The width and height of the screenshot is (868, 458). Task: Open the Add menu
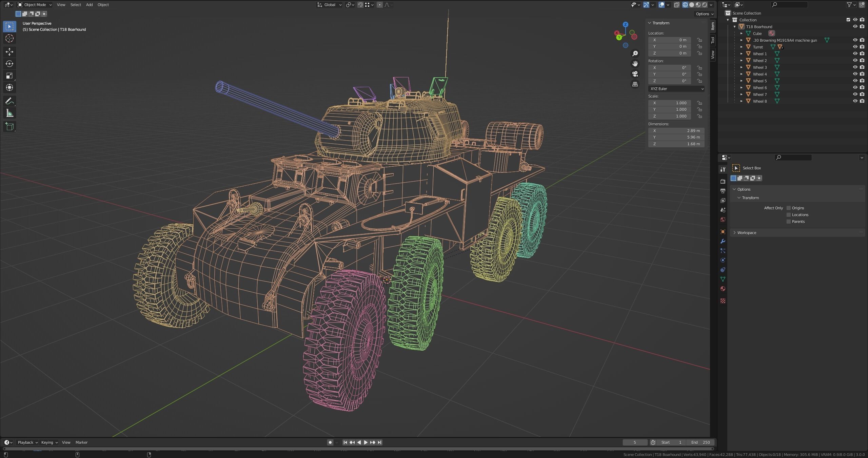(89, 5)
